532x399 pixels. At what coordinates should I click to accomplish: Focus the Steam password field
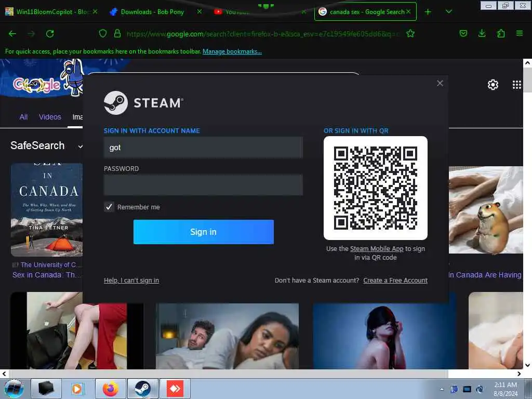(203, 185)
